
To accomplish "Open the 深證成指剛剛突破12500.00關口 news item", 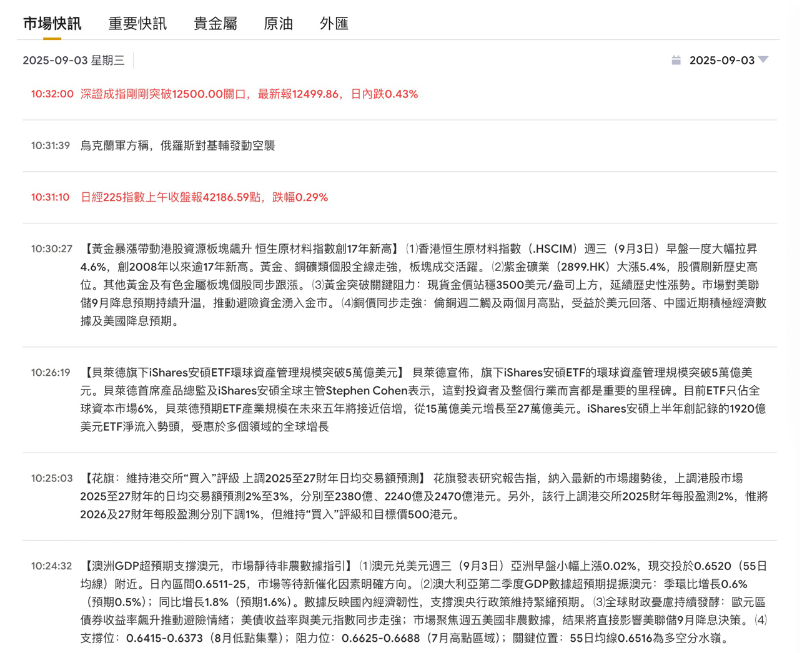I will (249, 94).
